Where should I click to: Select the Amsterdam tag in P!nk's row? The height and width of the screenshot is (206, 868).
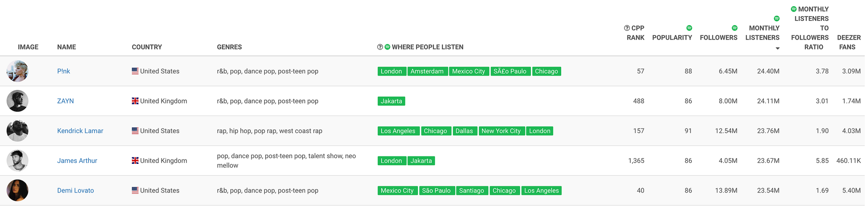(427, 71)
